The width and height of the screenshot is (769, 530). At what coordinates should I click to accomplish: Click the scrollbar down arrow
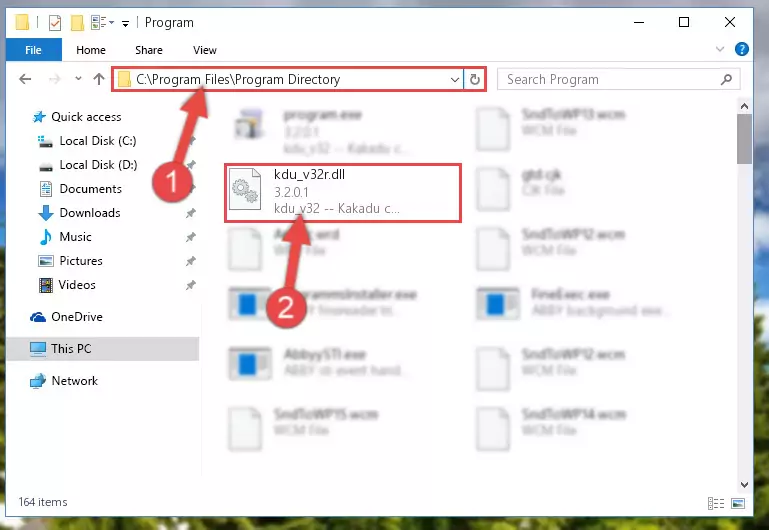pos(744,484)
